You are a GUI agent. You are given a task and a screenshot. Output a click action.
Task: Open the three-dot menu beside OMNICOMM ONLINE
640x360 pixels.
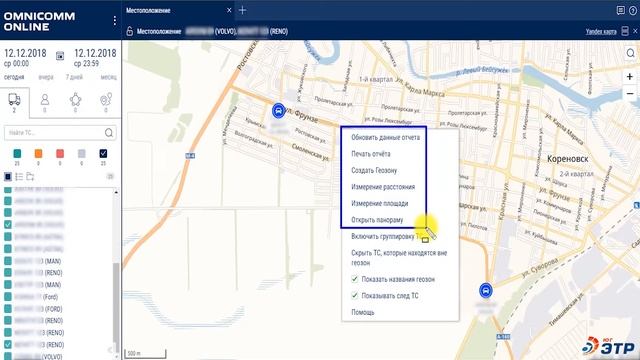tap(115, 20)
